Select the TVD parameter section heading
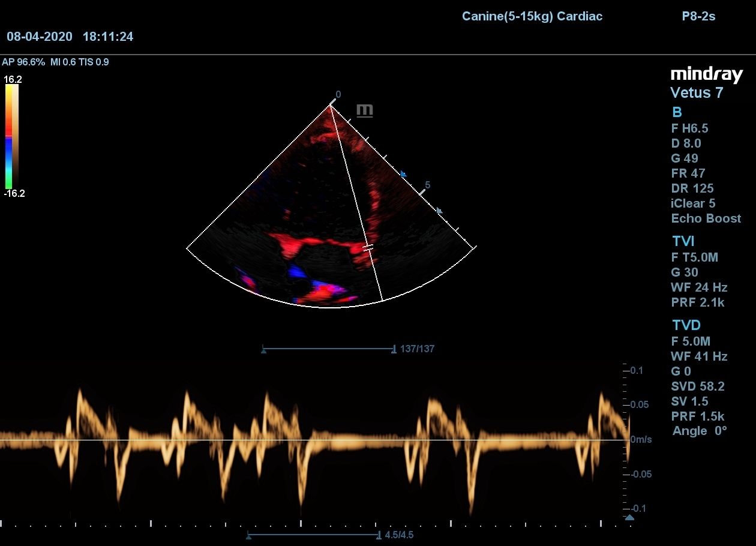The width and height of the screenshot is (756, 546). point(686,325)
